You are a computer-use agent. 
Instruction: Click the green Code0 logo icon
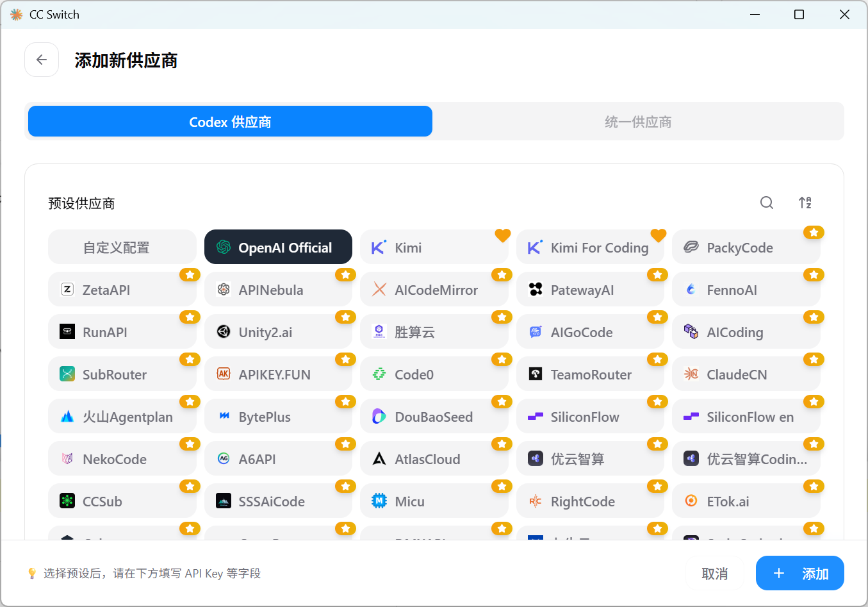[x=379, y=374]
